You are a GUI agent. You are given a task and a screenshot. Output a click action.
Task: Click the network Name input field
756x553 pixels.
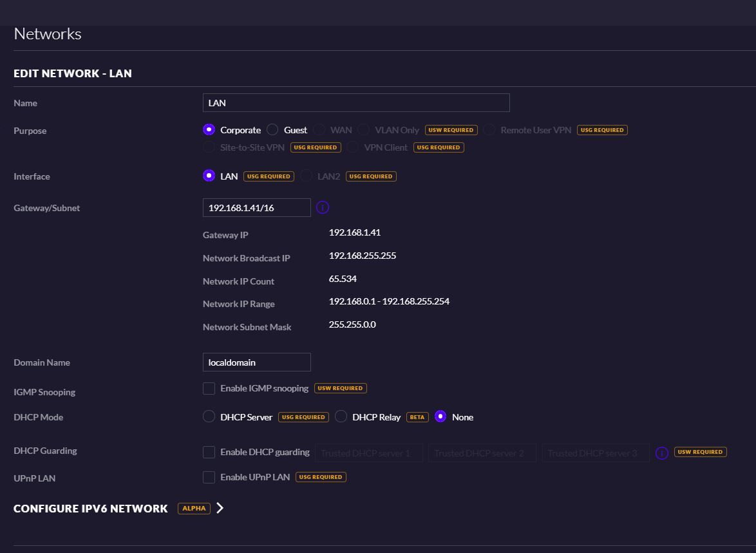point(355,103)
